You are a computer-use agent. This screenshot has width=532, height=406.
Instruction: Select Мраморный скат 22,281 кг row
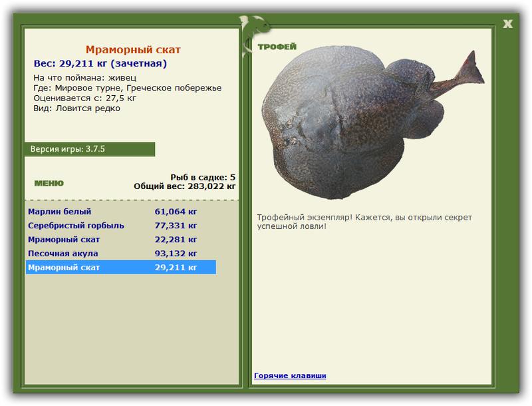point(121,240)
